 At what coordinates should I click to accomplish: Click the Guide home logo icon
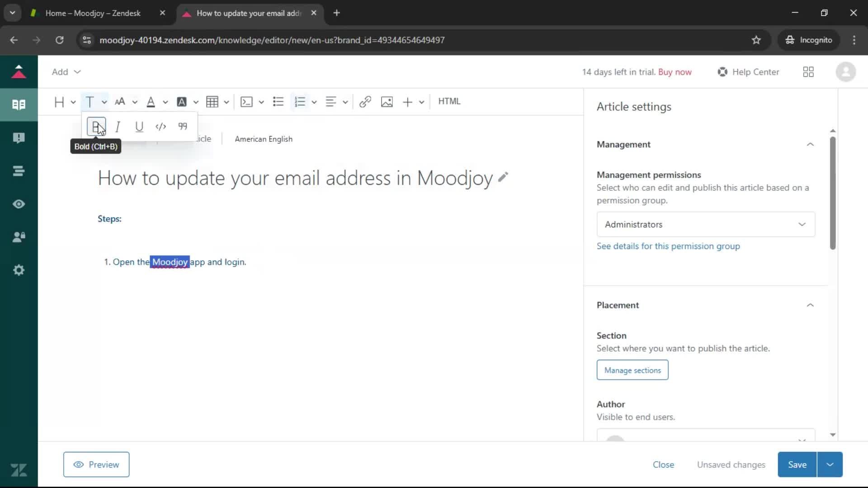tap(19, 72)
